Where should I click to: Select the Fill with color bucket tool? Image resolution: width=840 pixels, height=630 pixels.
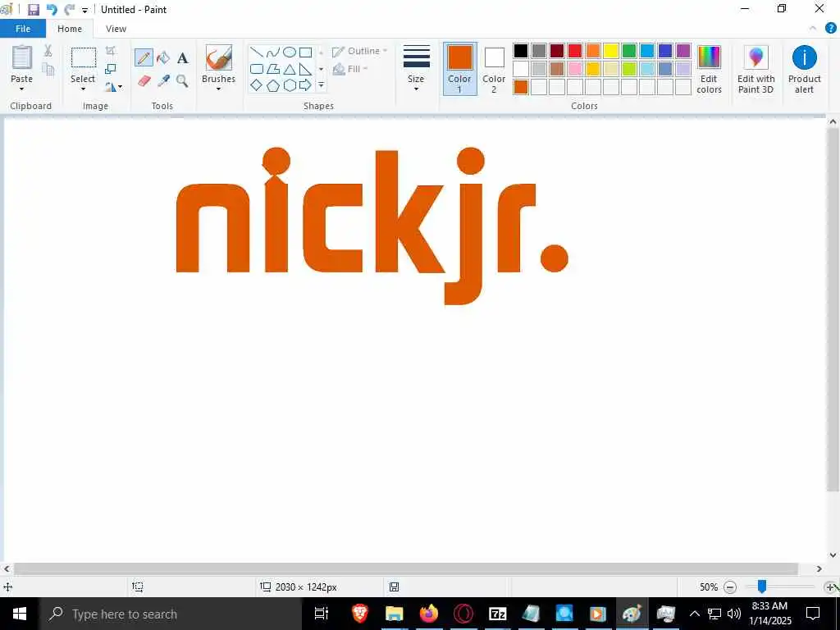163,57
